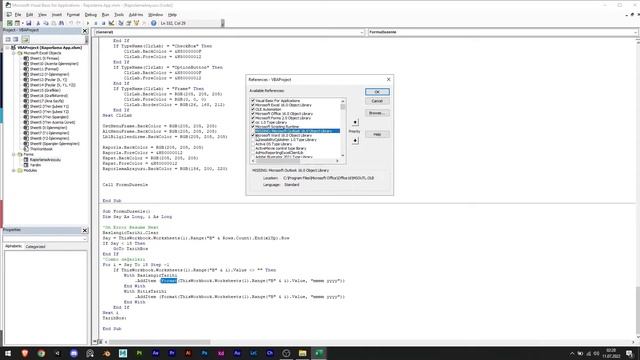Move reference priority up arrow
Image resolution: width=640 pixels, height=360 pixels.
click(x=355, y=122)
